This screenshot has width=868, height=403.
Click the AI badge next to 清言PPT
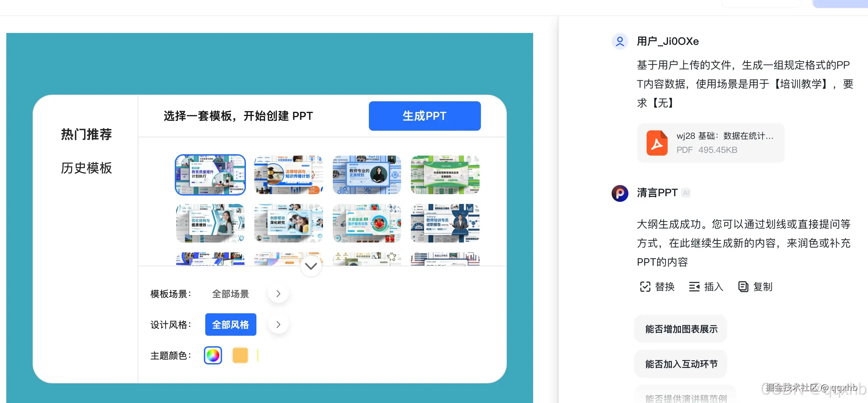point(686,193)
